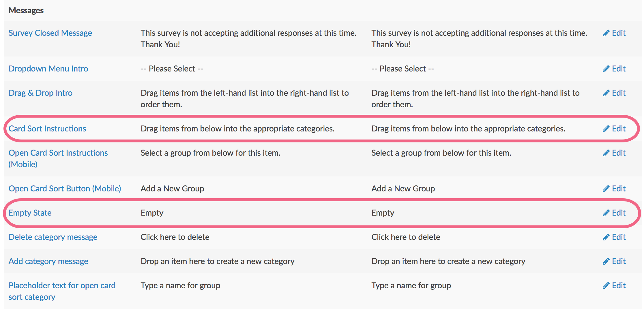Viewport: 644px width, 309px height.
Task: Click pencil icon in Dropdown Menu Intro row
Action: 606,69
